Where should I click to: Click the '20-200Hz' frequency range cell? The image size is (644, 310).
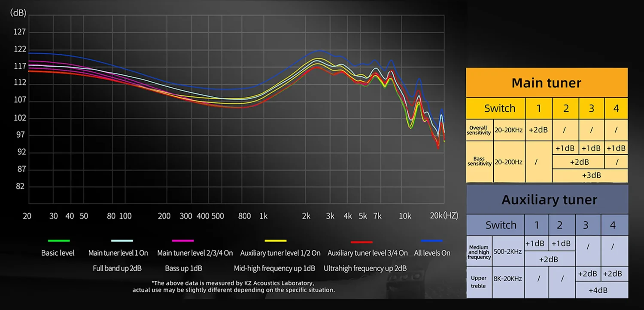tap(509, 162)
